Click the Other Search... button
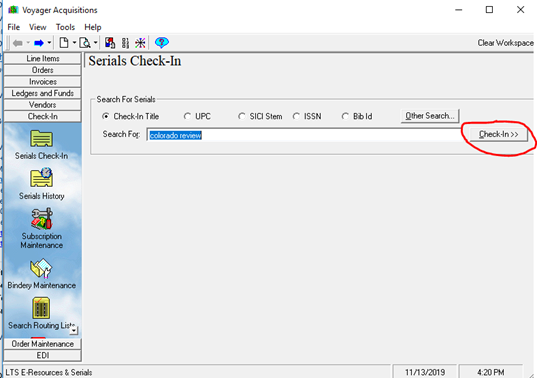 pyautogui.click(x=430, y=116)
